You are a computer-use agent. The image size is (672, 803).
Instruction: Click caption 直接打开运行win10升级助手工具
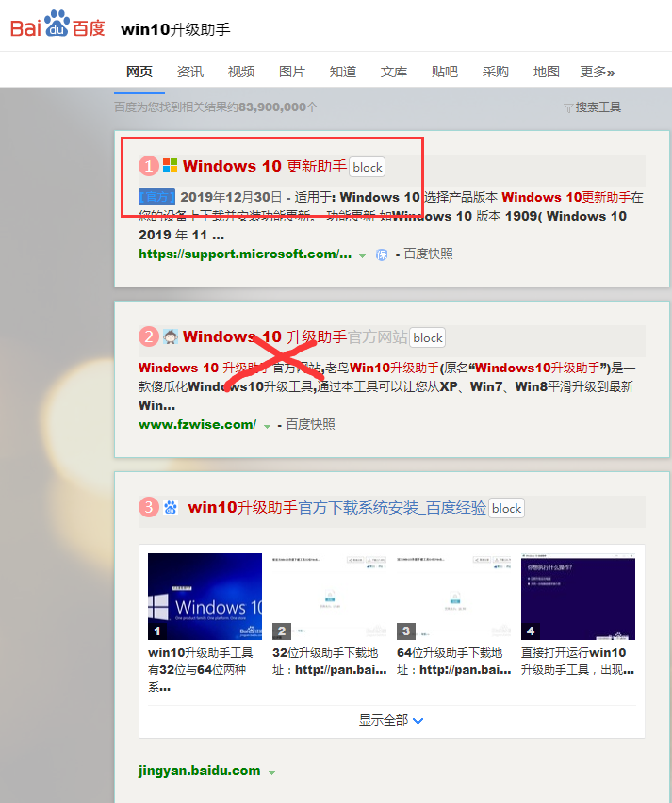click(578, 661)
